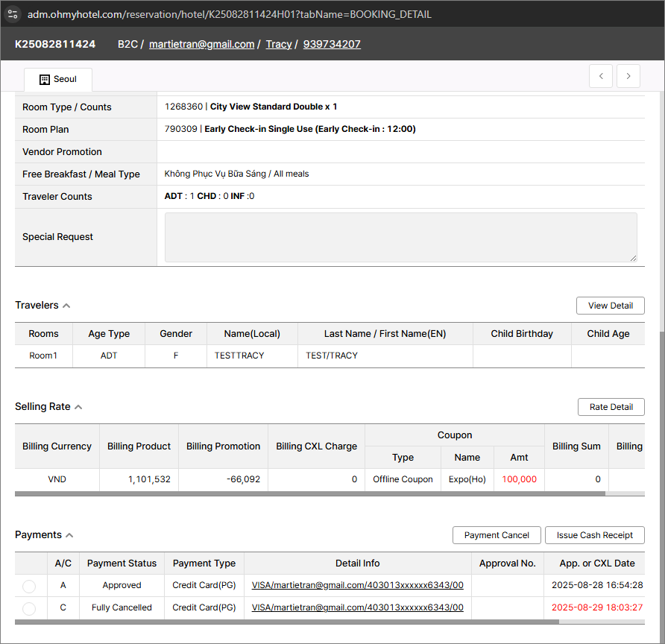Select the Approved payment radio button
Image resolution: width=665 pixels, height=644 pixels.
29,587
